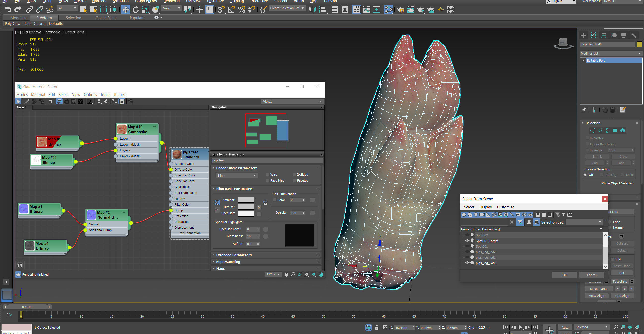
Task: Click Zoom magnifier in Slate editor footer
Action: [293, 274]
